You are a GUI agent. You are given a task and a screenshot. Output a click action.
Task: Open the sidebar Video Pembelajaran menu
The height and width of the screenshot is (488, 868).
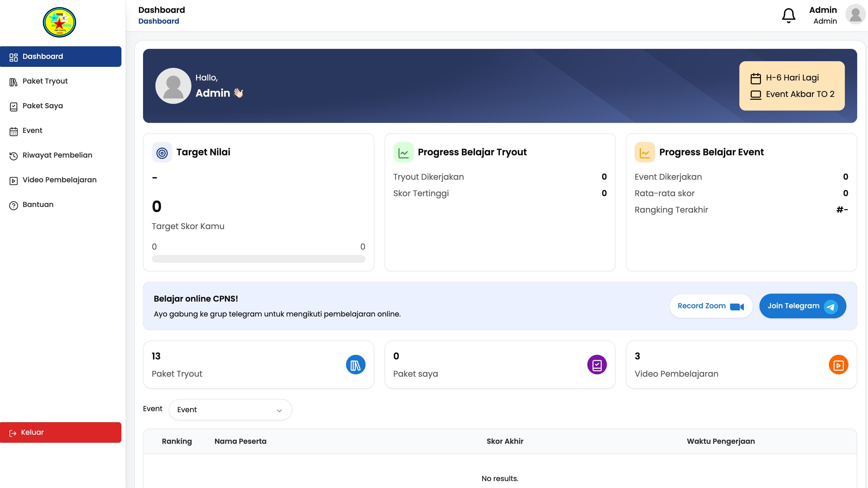tap(61, 180)
